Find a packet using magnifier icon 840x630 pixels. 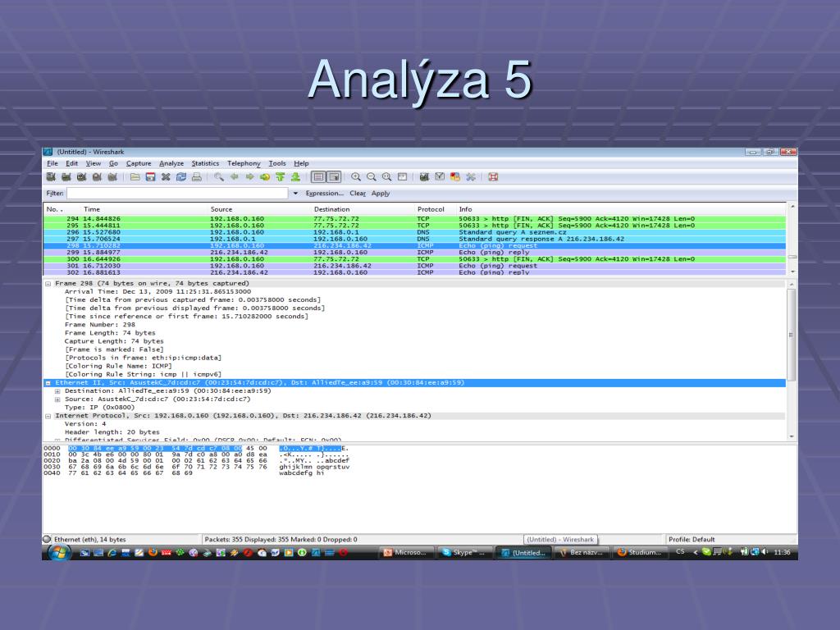tap(218, 177)
